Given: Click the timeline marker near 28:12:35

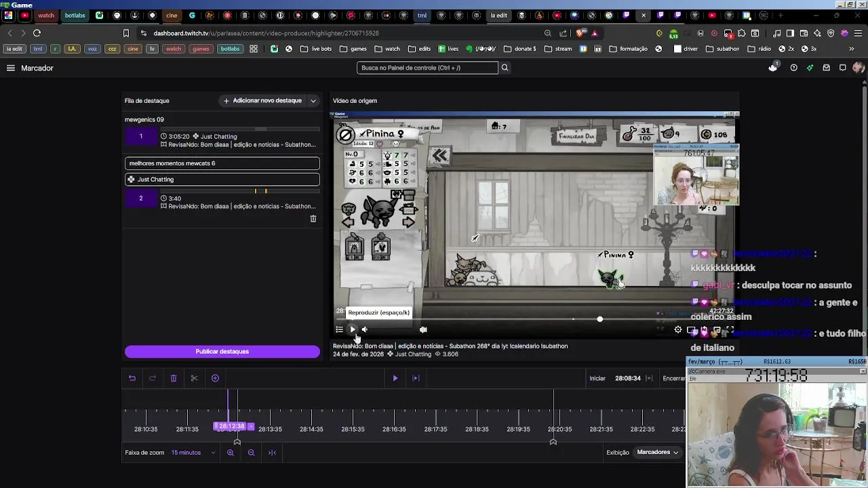Looking at the screenshot, I should point(237,442).
